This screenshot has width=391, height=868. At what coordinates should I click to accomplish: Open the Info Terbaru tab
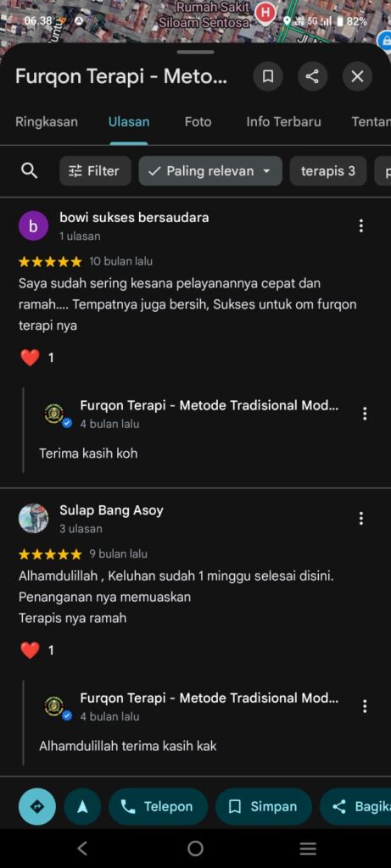pos(283,122)
